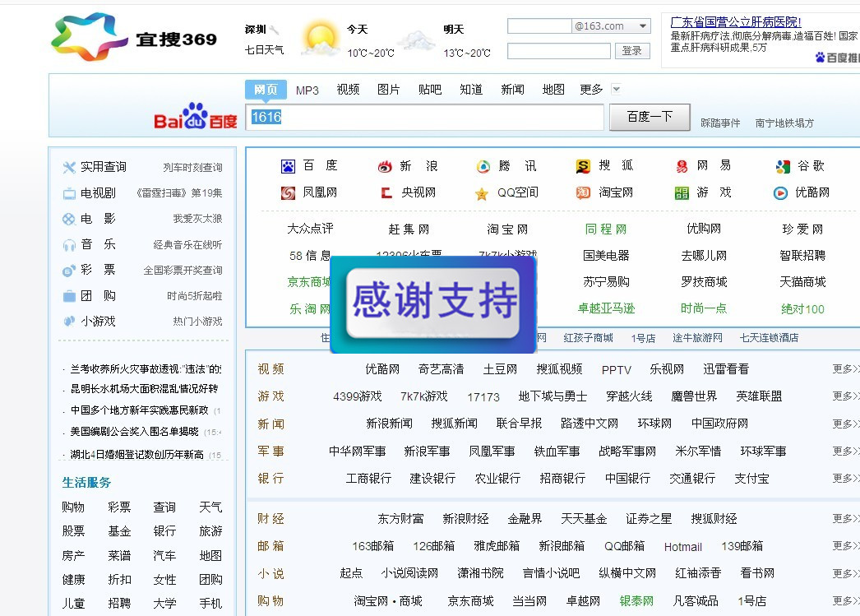
Task: Expand 更多 in the 游戏 row
Action: pos(845,396)
